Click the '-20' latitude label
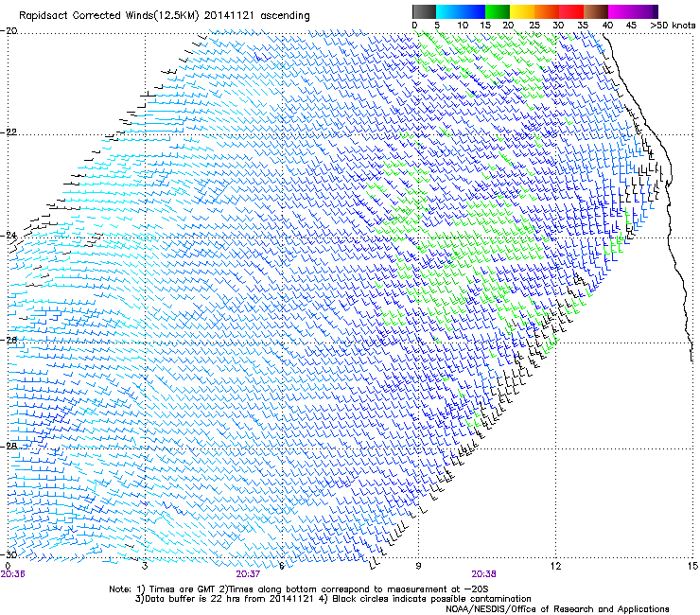 tap(9, 31)
